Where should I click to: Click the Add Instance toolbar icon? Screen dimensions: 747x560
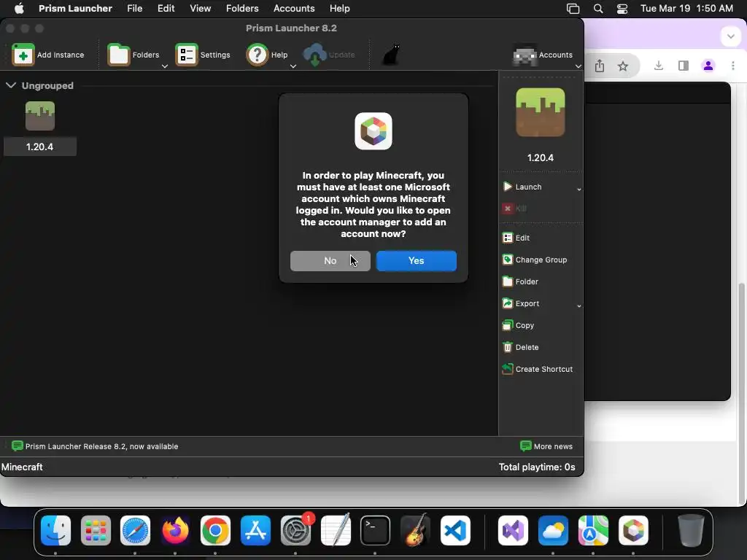[x=23, y=55]
